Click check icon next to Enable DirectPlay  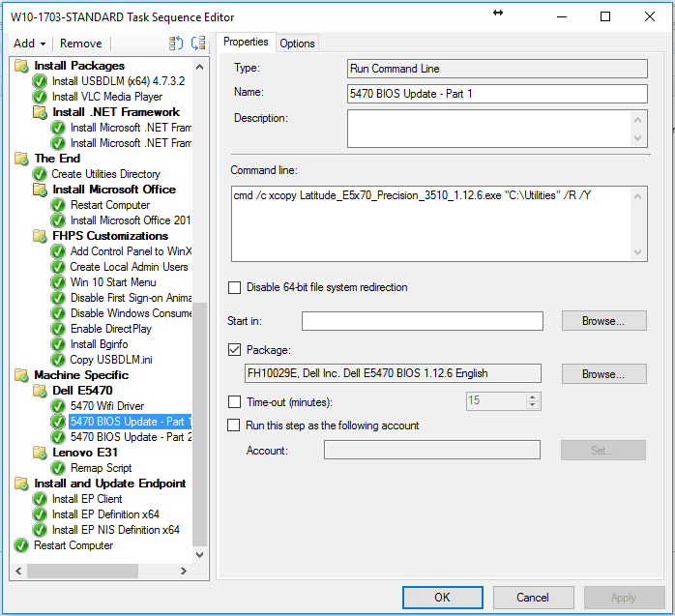[58, 329]
